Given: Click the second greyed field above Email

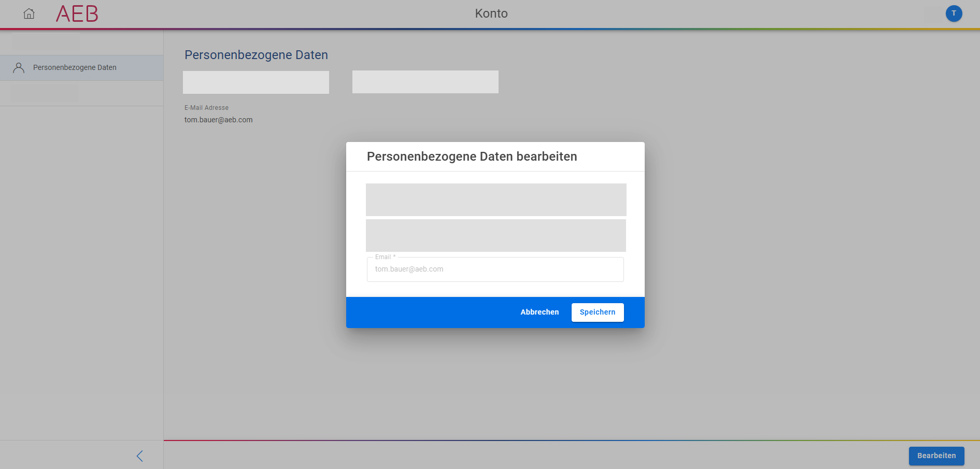Looking at the screenshot, I should [x=496, y=235].
